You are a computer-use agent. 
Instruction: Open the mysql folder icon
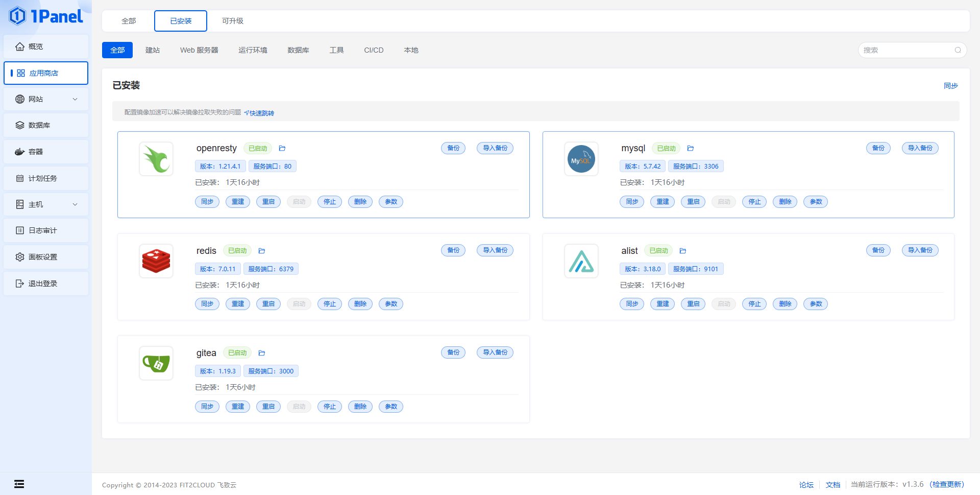(x=691, y=149)
